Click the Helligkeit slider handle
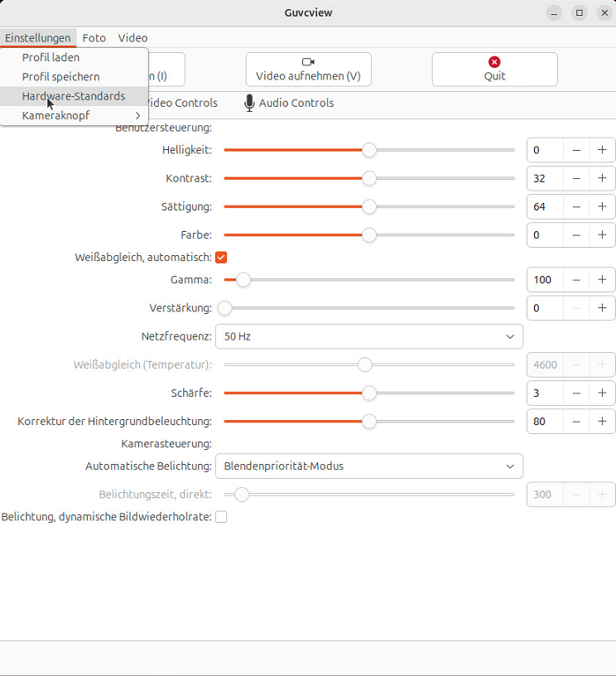Screen dimensions: 616x676 tap(369, 150)
